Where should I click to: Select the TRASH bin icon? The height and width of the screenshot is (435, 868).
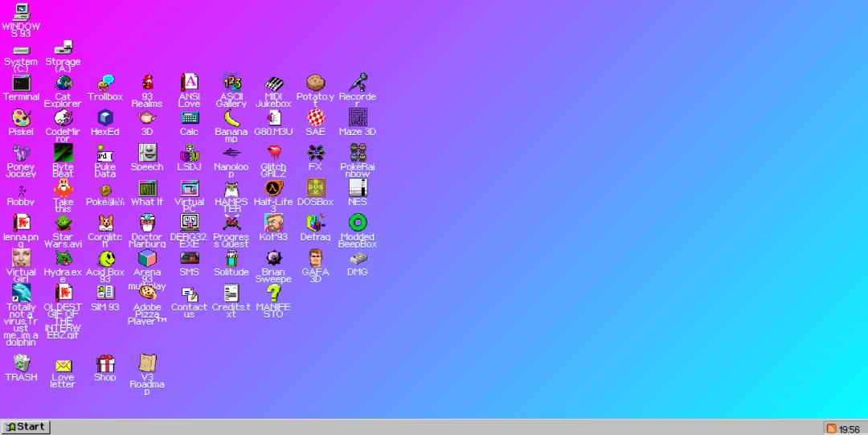coord(21,363)
